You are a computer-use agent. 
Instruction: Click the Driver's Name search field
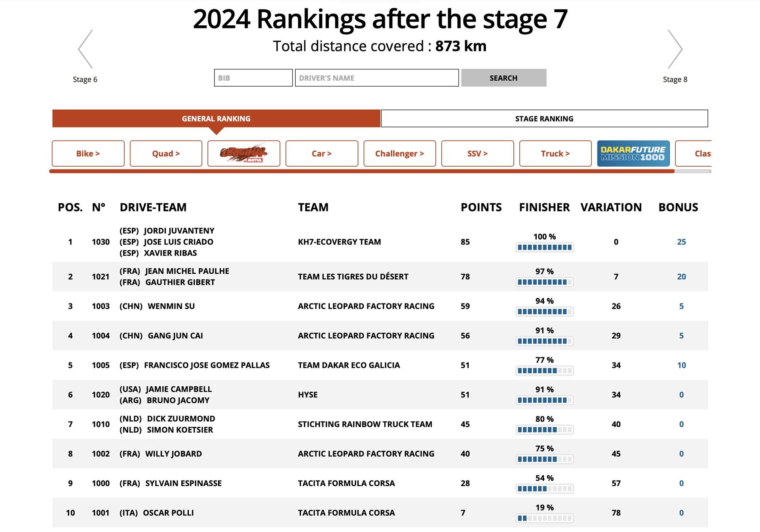click(376, 78)
